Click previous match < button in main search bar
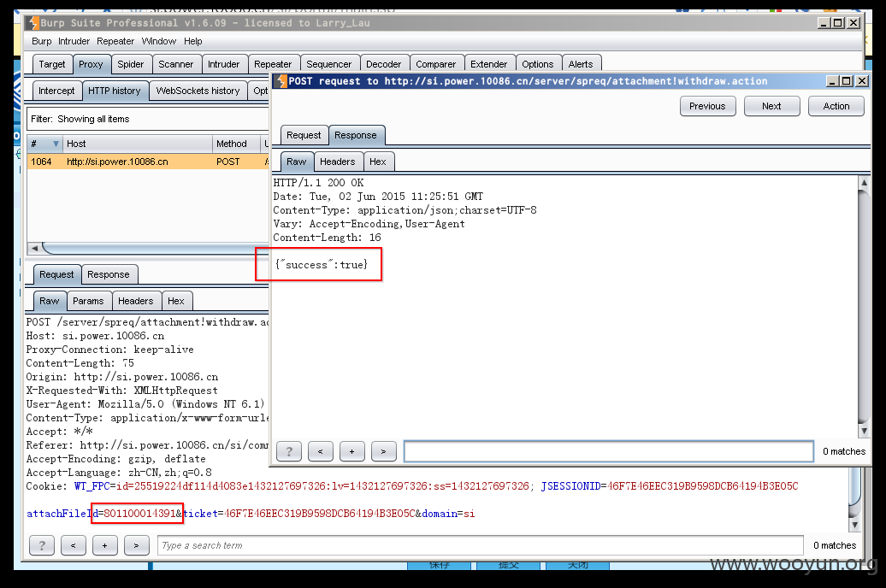Image resolution: width=886 pixels, height=588 pixels. coord(73,545)
